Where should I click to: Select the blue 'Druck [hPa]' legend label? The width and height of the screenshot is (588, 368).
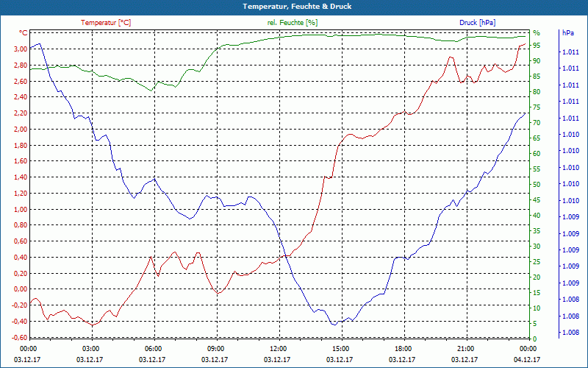(477, 23)
